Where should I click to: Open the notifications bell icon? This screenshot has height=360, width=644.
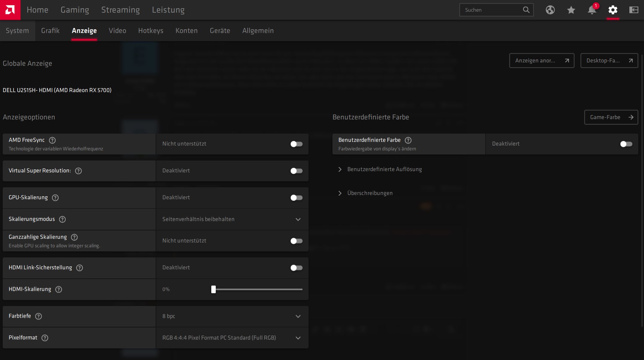(591, 10)
